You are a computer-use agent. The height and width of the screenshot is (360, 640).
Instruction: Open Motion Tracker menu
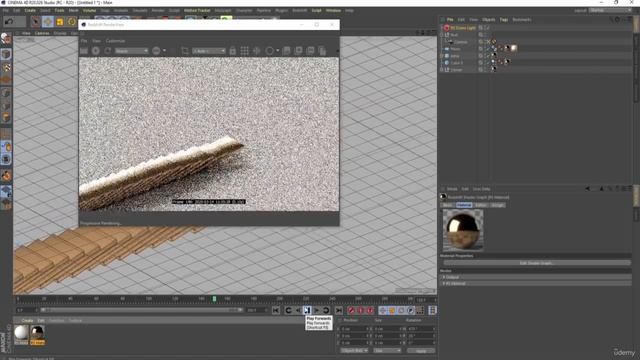[x=197, y=10]
